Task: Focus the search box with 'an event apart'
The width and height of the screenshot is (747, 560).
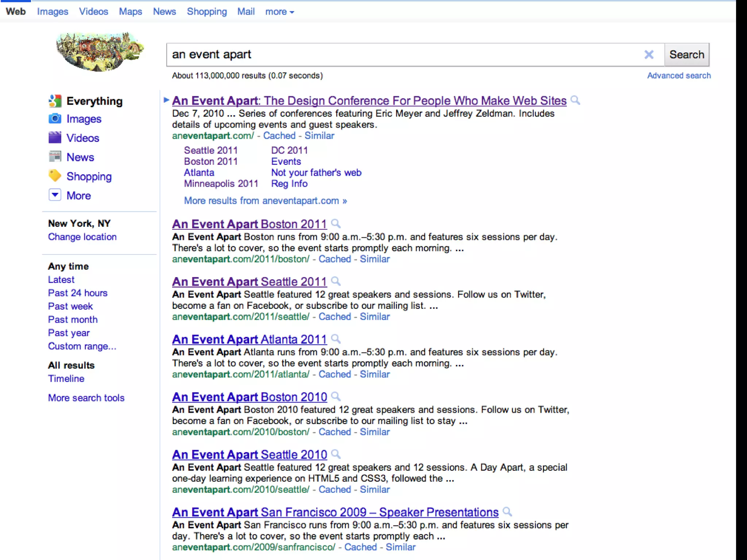Action: (x=401, y=55)
